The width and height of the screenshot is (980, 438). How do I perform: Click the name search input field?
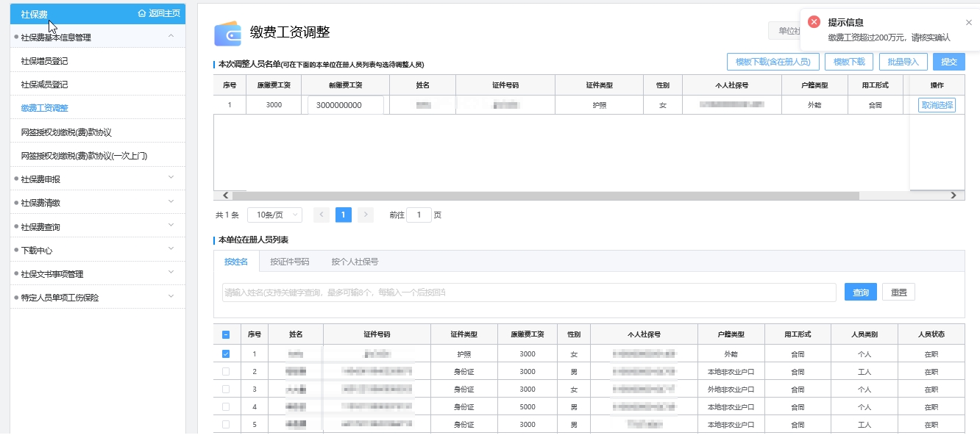(x=528, y=292)
